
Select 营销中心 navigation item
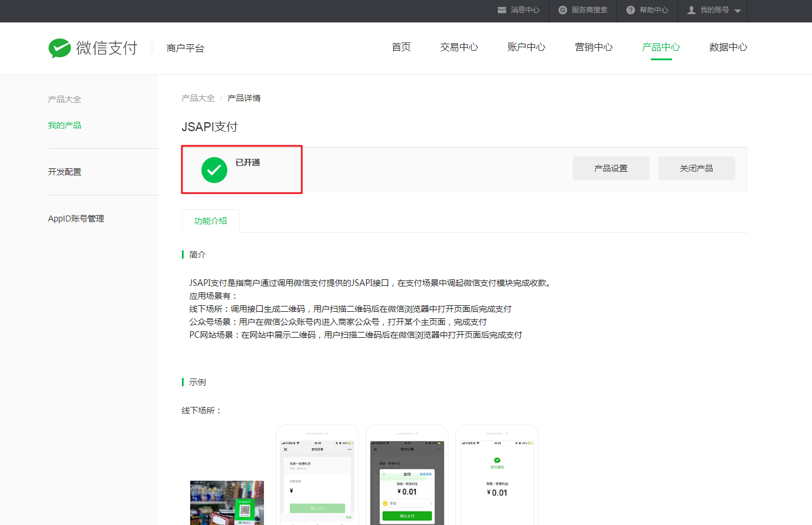593,47
